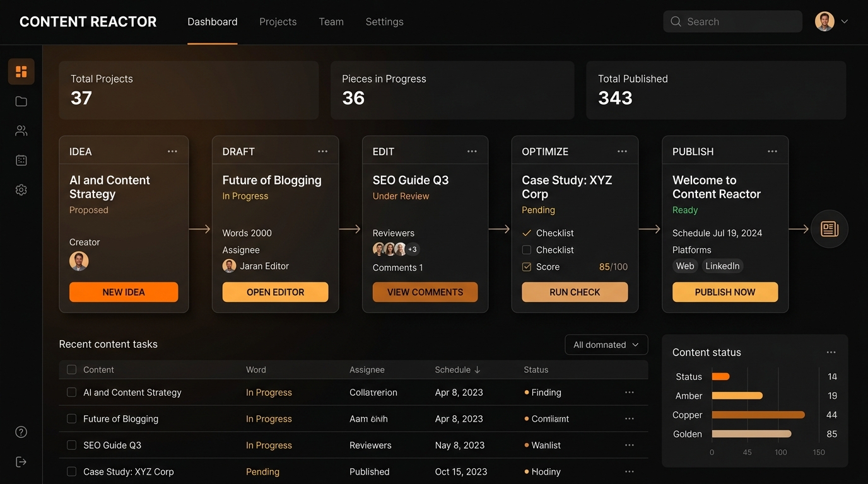Click the +3 reviewers badge
Viewport: 868px width, 484px height.
coord(413,250)
